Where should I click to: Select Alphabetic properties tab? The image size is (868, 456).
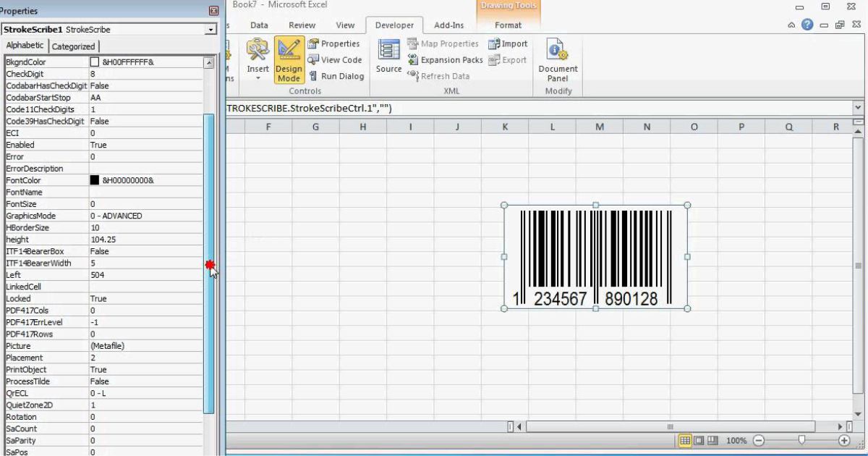tap(25, 46)
